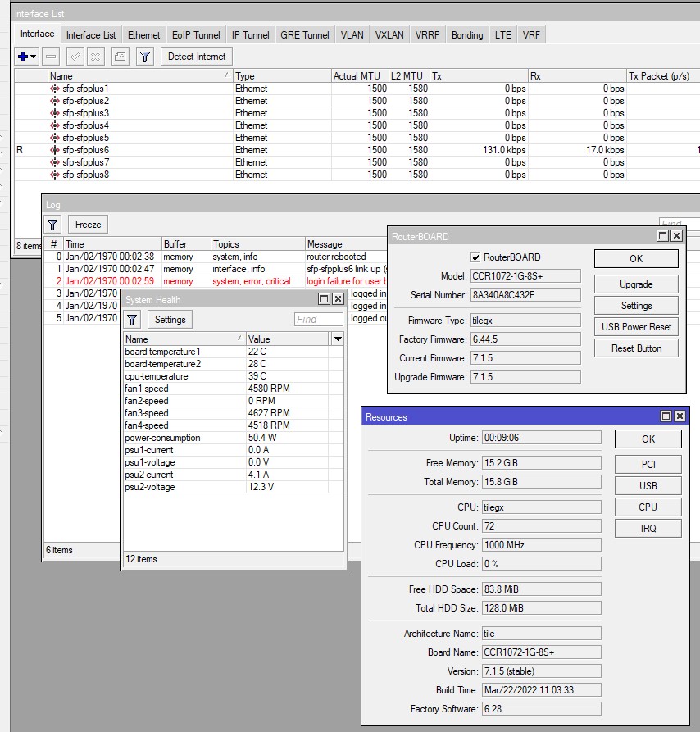Screen dimensions: 700x732
Task: Click the blue plus add interface icon
Action: coord(23,57)
